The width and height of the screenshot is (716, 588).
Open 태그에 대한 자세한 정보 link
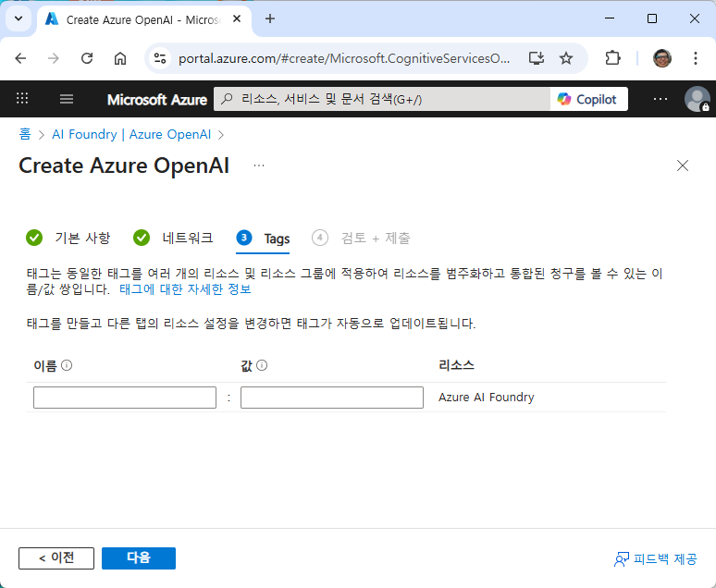click(185, 289)
